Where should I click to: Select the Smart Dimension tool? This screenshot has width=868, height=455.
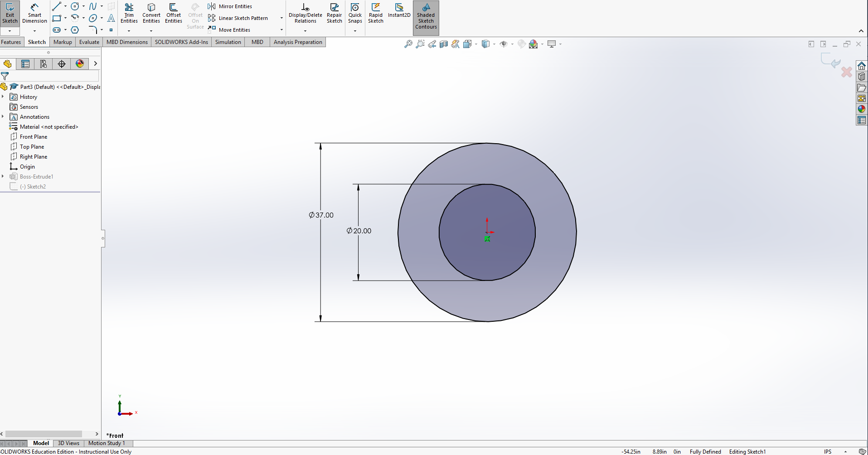pos(34,14)
